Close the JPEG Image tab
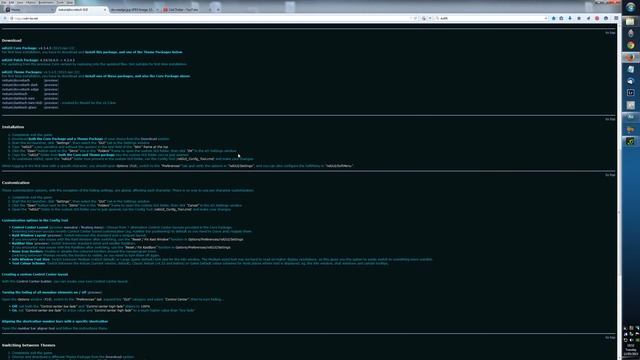The height and width of the screenshot is (360, 640). pyautogui.click(x=157, y=9)
